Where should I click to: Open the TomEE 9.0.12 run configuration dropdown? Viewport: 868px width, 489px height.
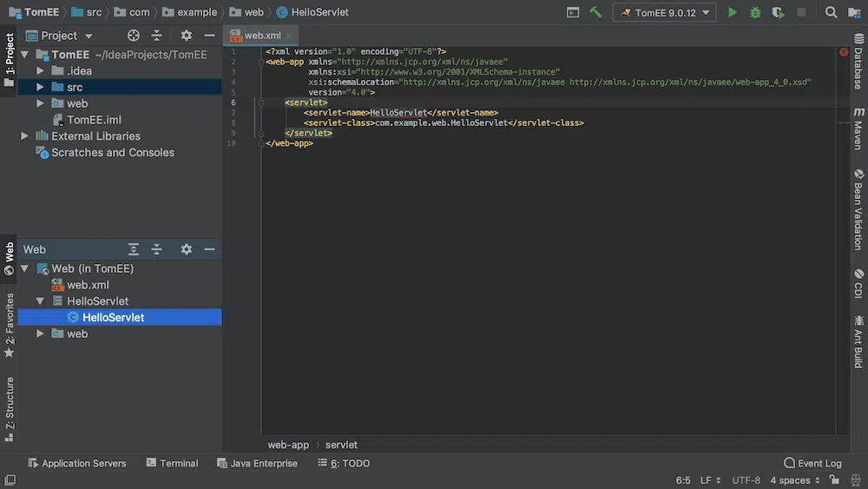(664, 13)
